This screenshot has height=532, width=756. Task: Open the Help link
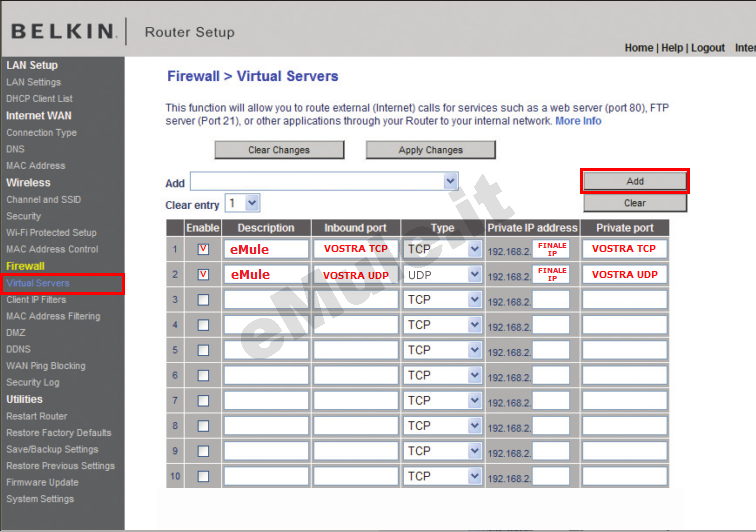pos(672,48)
